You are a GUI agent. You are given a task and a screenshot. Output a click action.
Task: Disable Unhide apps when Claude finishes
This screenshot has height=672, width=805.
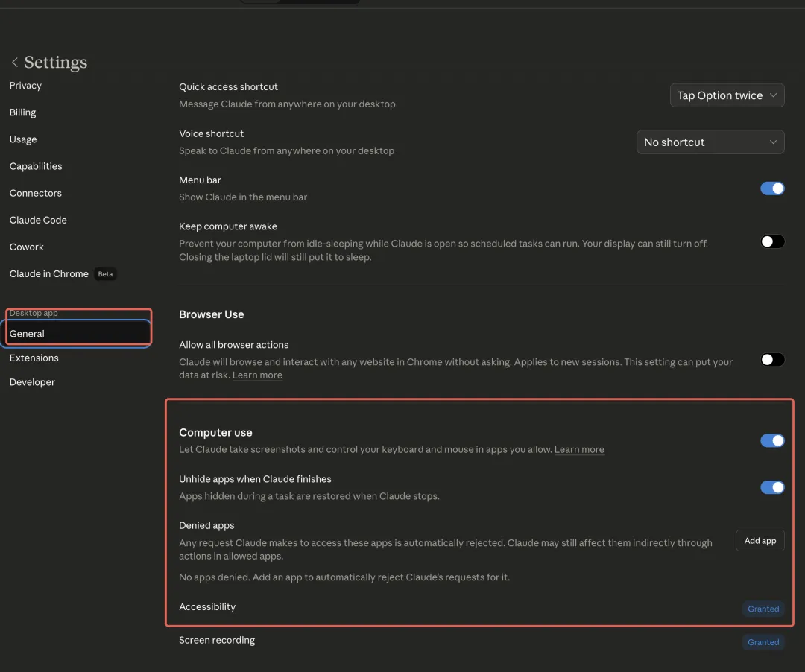click(772, 487)
